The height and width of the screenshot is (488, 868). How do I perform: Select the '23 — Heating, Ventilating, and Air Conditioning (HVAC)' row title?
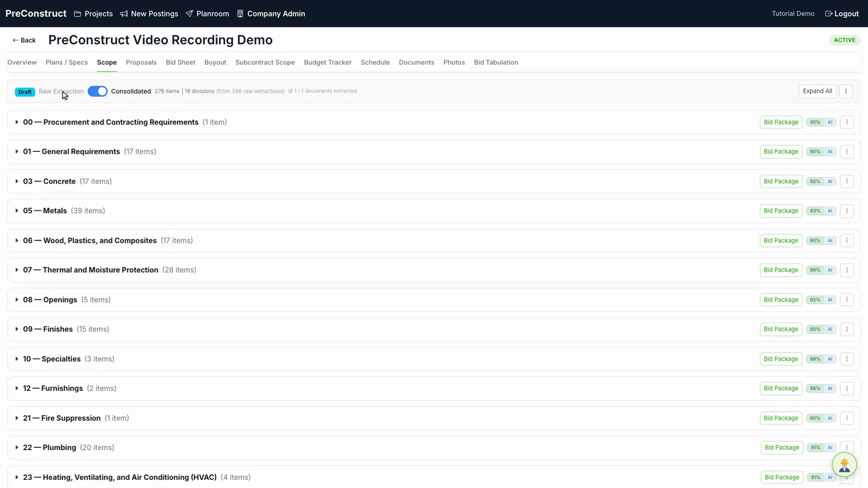120,477
